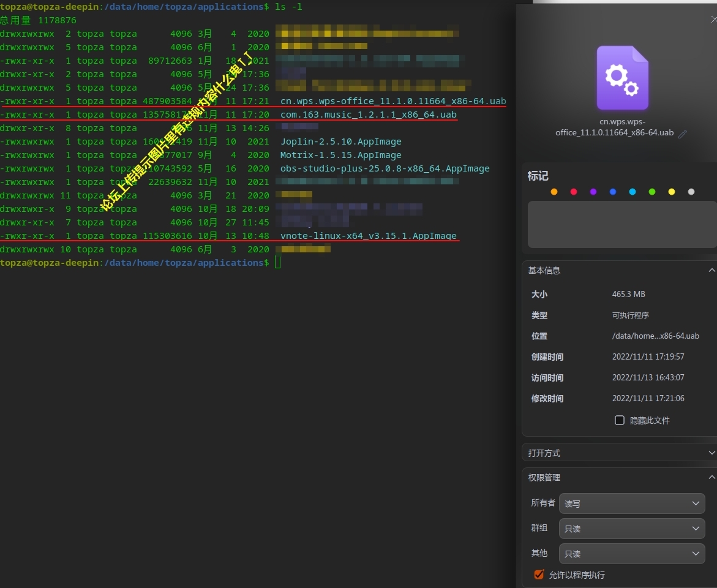Viewport: 717px width, 588px height.
Task: Open the 群组 permission dropdown
Action: 632,529
